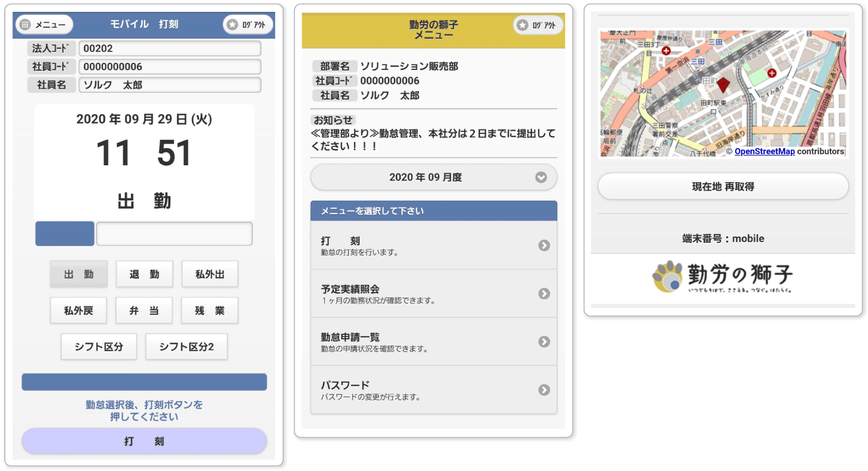Screen dimensions: 868x471
Task: Click the ソリューション販売部 department name
Action: click(x=409, y=66)
